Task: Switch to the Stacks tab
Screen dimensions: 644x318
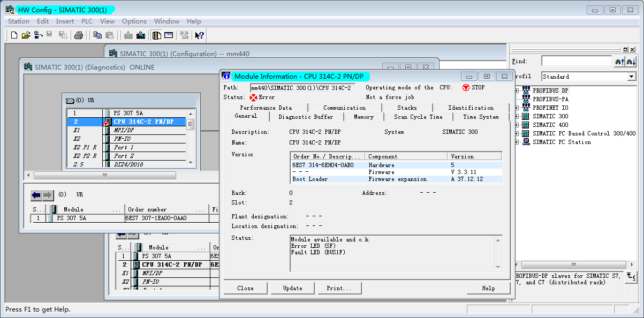Action: pyautogui.click(x=407, y=108)
